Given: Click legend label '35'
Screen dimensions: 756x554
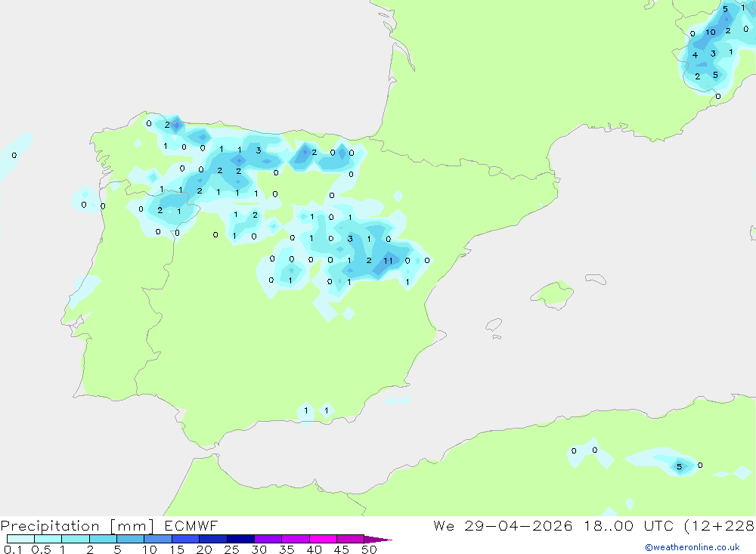Looking at the screenshot, I should point(287,549).
